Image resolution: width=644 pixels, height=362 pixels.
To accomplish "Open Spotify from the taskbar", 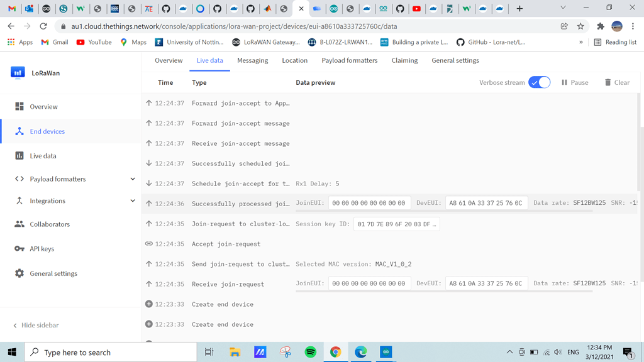I will 311,352.
